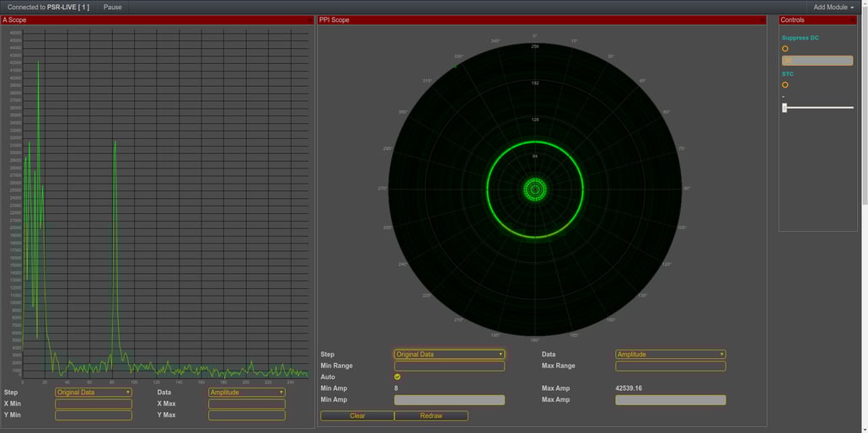Expand the PPI Scope Data dropdown

click(x=671, y=355)
